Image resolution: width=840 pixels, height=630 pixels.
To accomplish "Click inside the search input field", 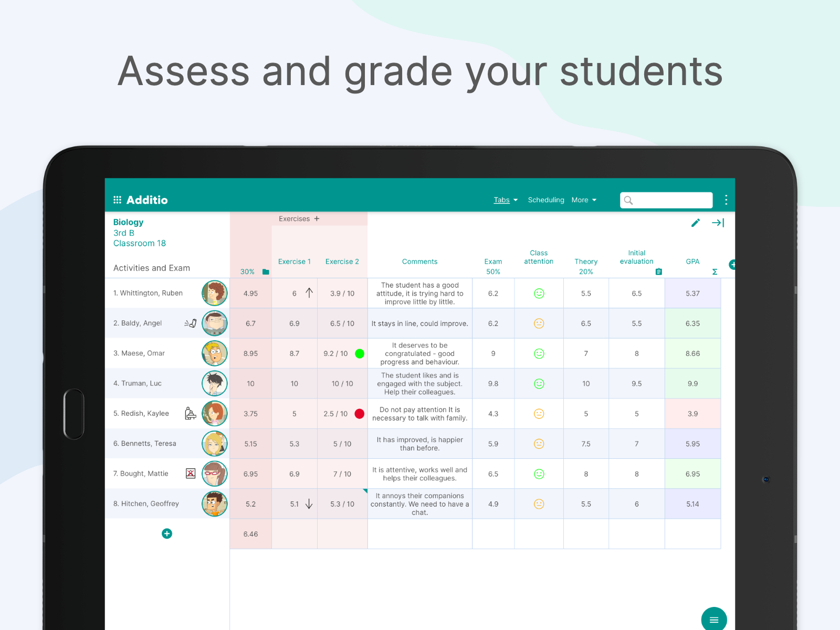I will (x=666, y=200).
